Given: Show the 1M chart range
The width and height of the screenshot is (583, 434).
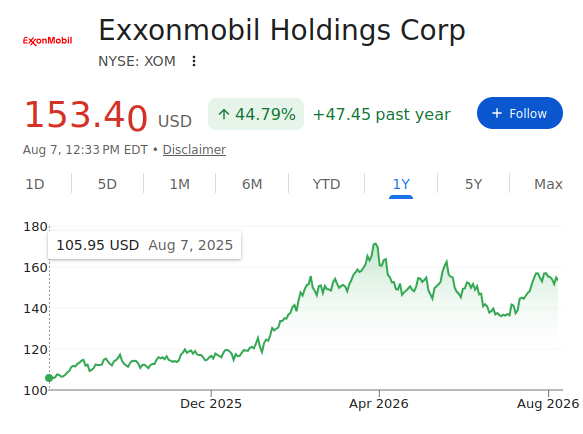Looking at the screenshot, I should tap(180, 184).
